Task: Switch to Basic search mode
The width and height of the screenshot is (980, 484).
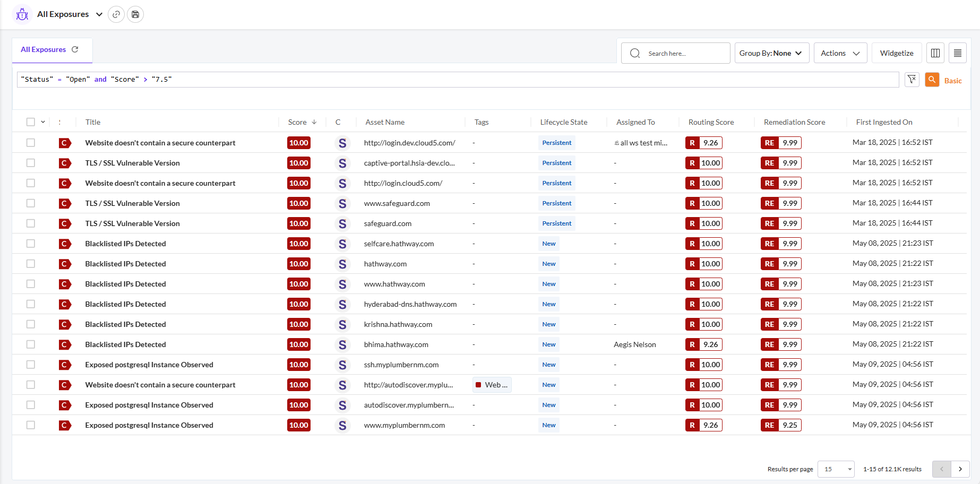Action: point(953,81)
